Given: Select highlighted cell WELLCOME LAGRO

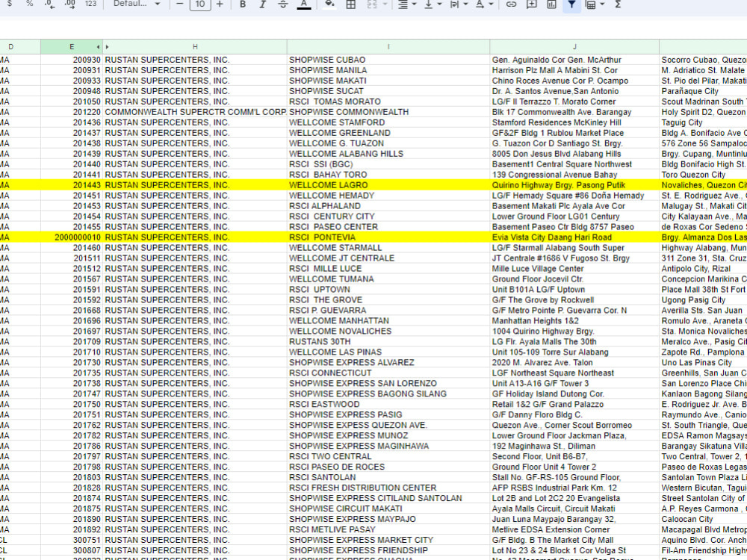Looking at the screenshot, I should click(x=388, y=184).
